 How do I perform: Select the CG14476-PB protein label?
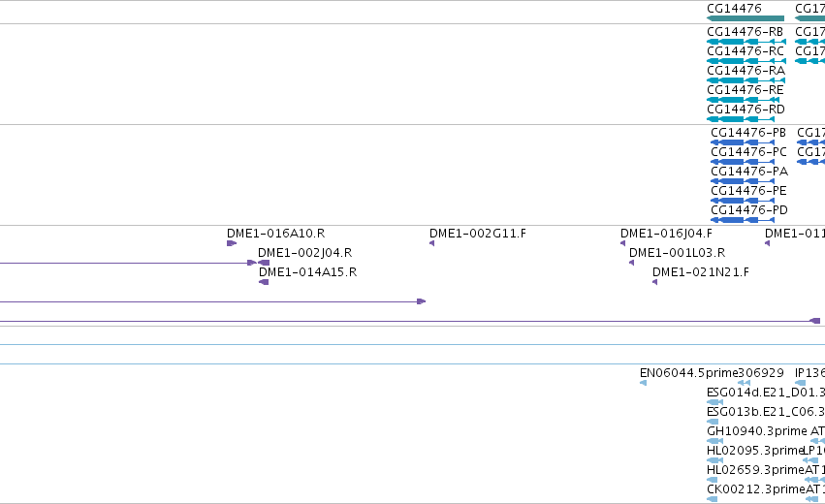[x=748, y=133]
